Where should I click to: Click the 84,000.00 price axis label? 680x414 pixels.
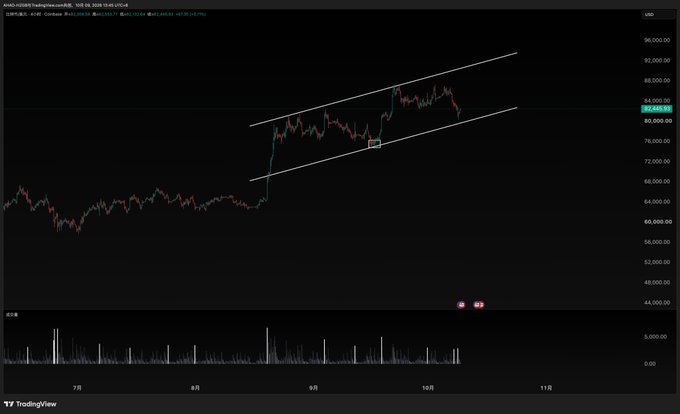click(657, 101)
